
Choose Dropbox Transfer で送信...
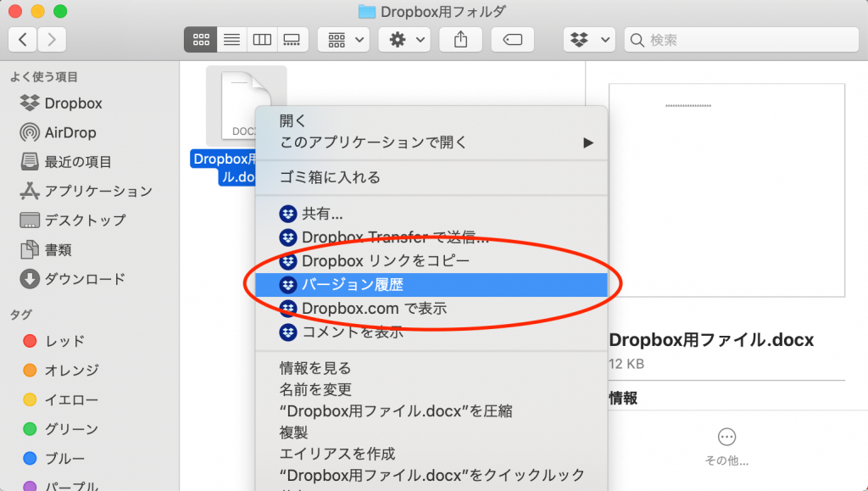(x=431, y=237)
